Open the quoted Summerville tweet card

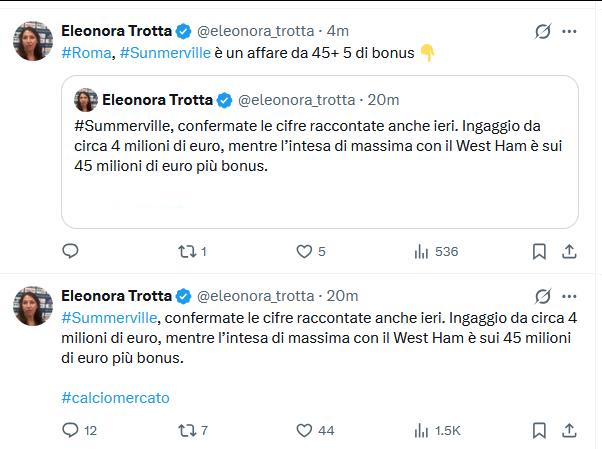(320, 152)
